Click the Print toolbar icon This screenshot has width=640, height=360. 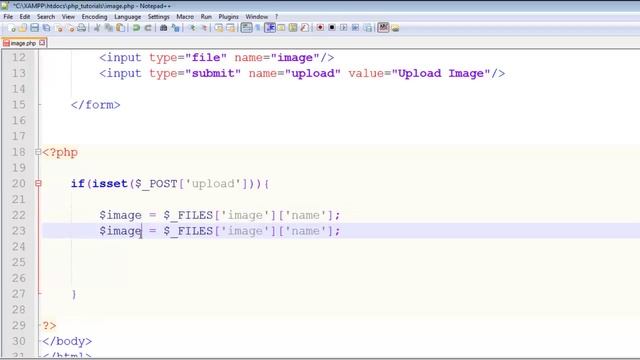coord(82,28)
